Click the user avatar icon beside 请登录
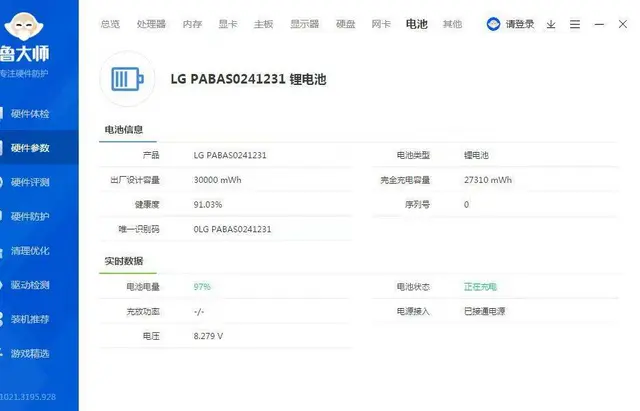This screenshot has height=411, width=640. point(493,24)
